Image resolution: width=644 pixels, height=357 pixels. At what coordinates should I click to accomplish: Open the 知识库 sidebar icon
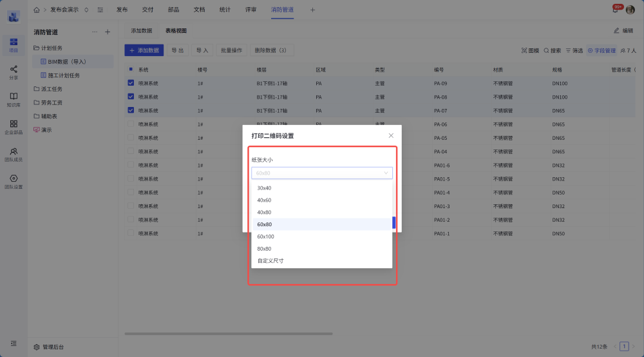coord(14,99)
